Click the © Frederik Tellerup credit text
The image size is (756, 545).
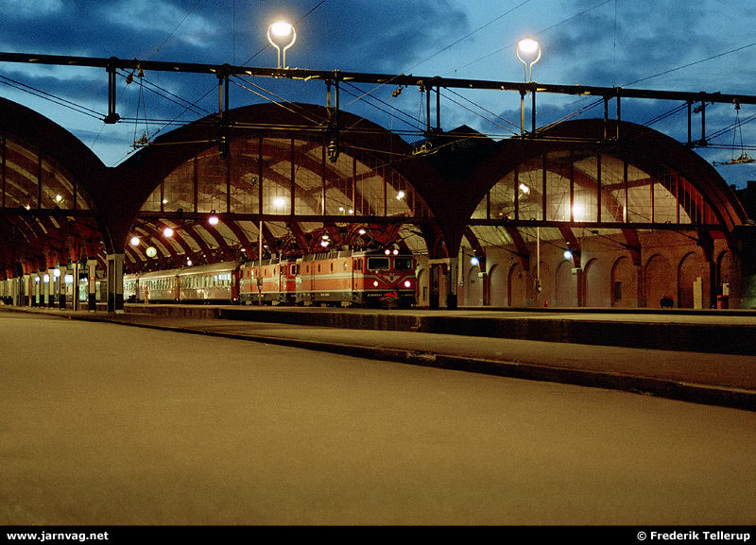pos(694,536)
